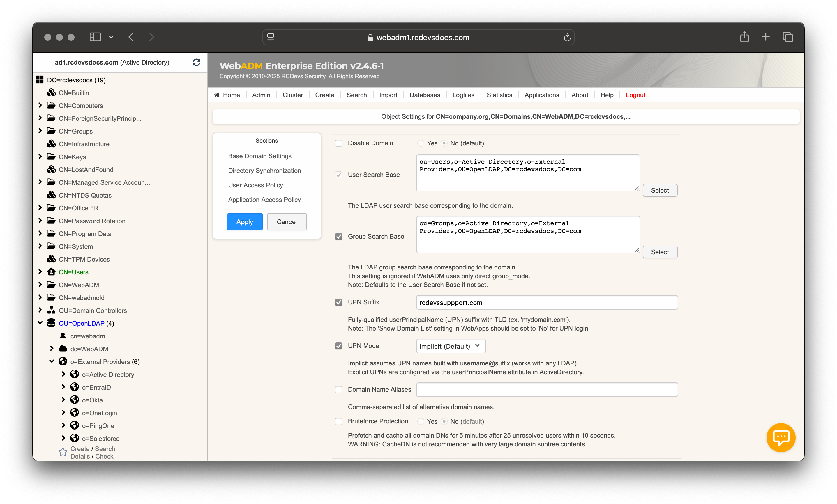Click the UPN Suffix text field

click(x=547, y=302)
